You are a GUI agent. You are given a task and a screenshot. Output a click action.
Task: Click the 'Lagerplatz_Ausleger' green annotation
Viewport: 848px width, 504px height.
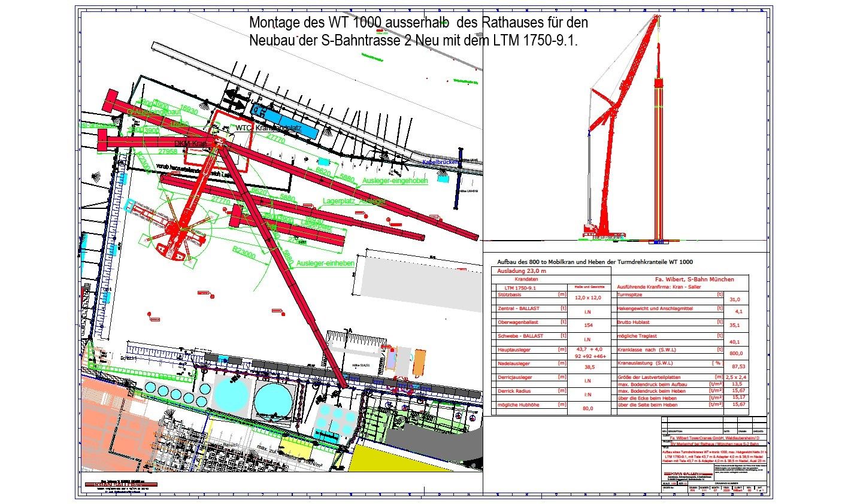[354, 201]
